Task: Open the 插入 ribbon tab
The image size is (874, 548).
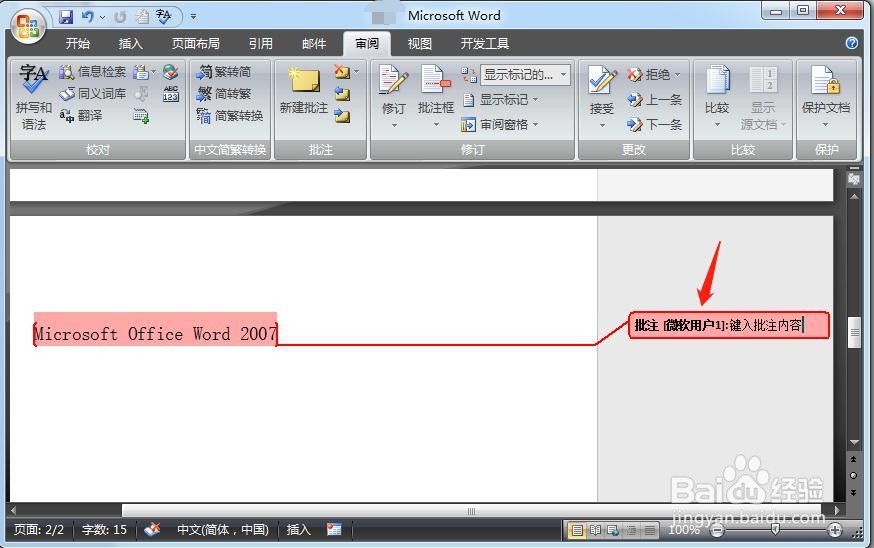Action: click(130, 43)
